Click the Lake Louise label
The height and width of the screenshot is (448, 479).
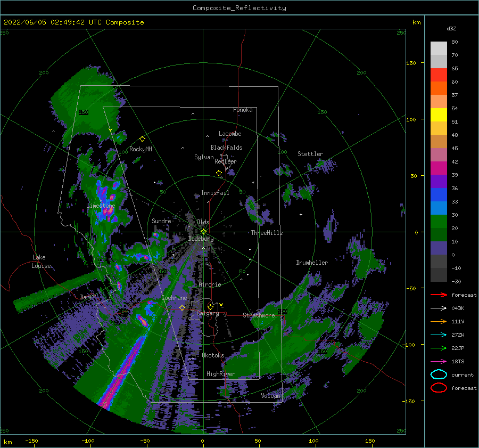41,262
